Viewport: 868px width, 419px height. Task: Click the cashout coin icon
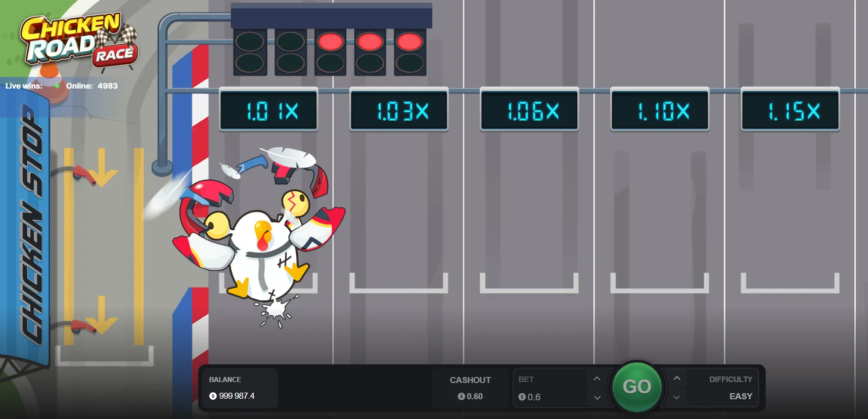[x=461, y=397]
